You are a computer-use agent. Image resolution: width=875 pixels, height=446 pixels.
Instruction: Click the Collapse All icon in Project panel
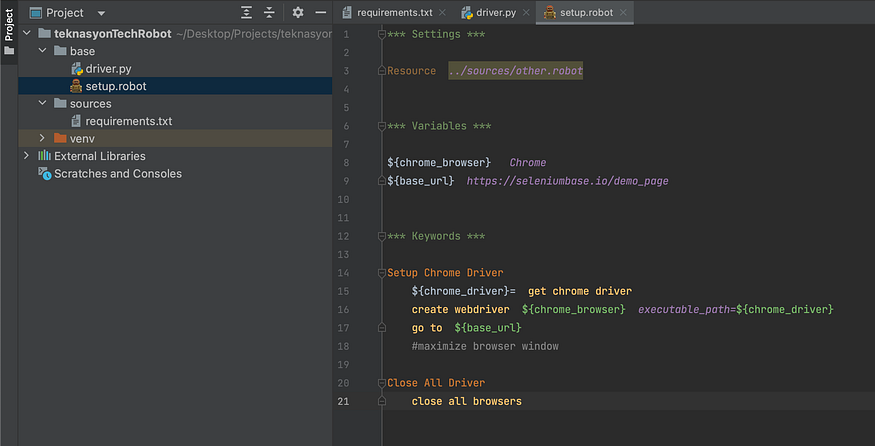tap(269, 13)
